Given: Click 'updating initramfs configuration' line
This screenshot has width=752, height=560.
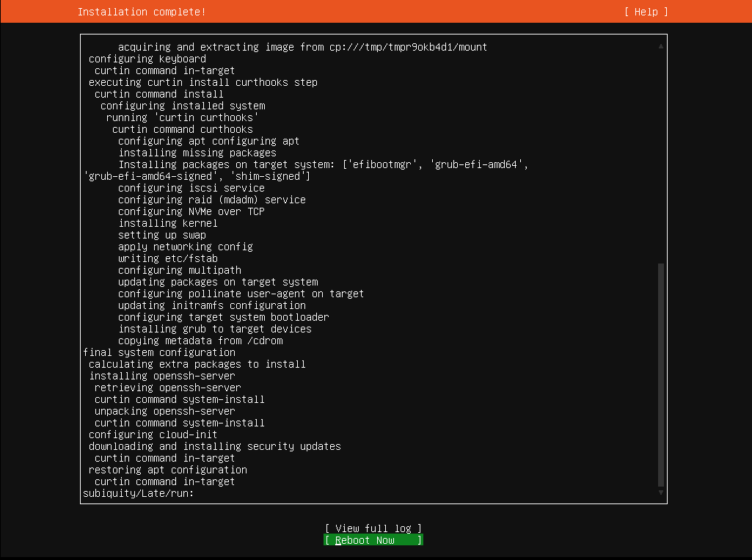Looking at the screenshot, I should 212,305.
